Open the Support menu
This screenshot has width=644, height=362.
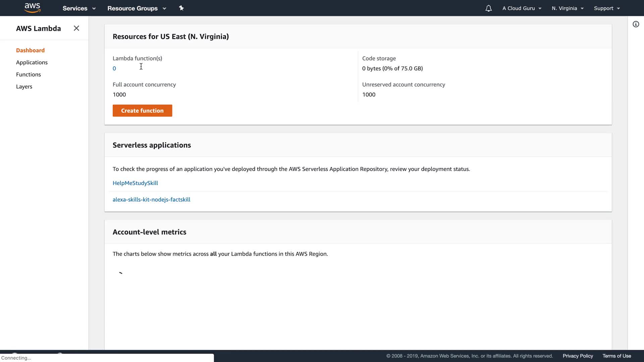[606, 8]
